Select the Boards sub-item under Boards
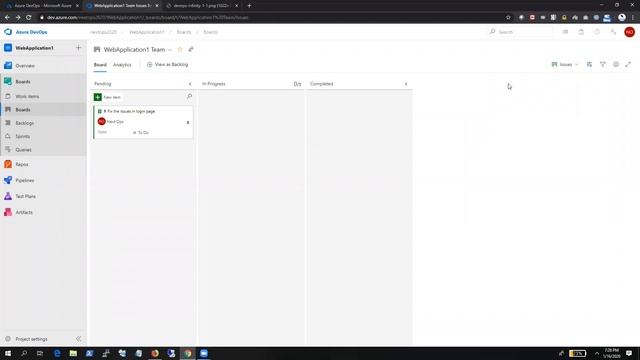The height and width of the screenshot is (360, 640). click(23, 110)
